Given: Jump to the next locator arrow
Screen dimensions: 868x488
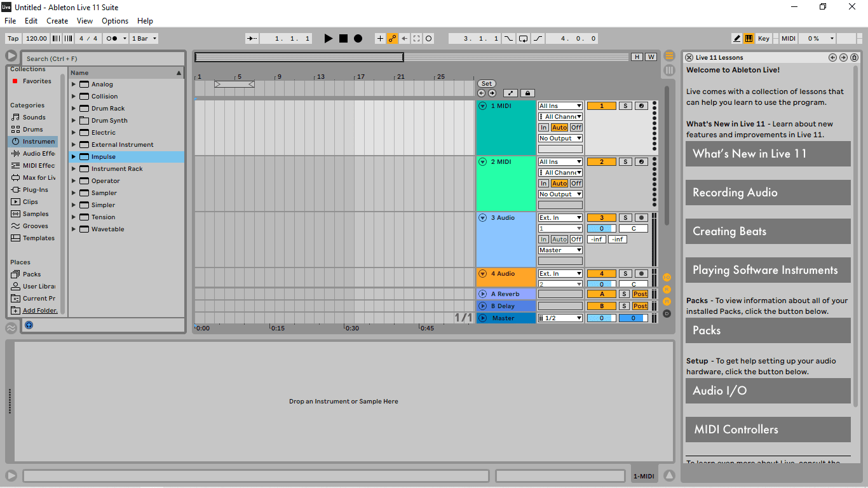Looking at the screenshot, I should [x=492, y=93].
